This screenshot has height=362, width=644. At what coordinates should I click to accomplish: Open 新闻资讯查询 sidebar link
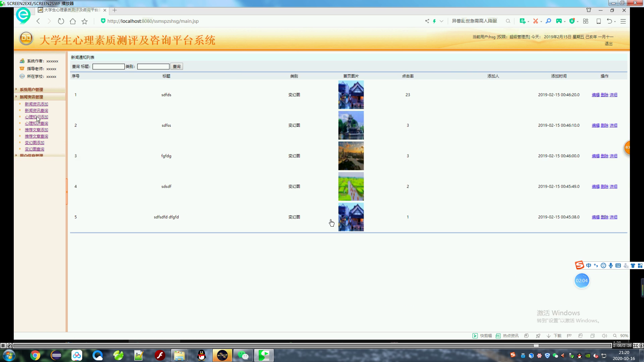coord(36,110)
